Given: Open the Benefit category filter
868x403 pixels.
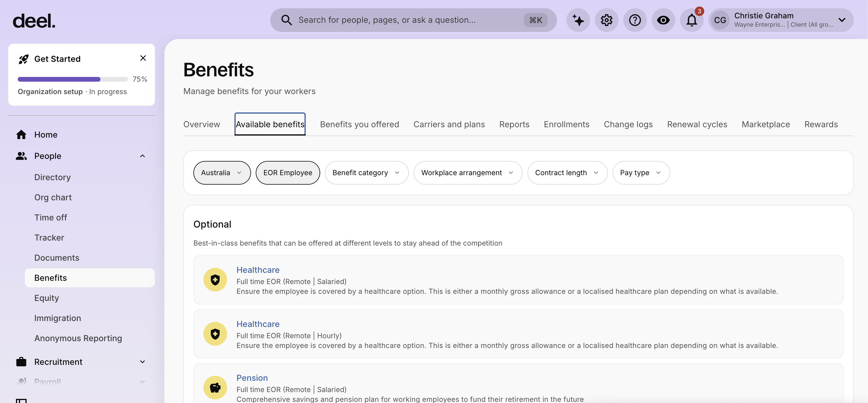Looking at the screenshot, I should pos(367,173).
